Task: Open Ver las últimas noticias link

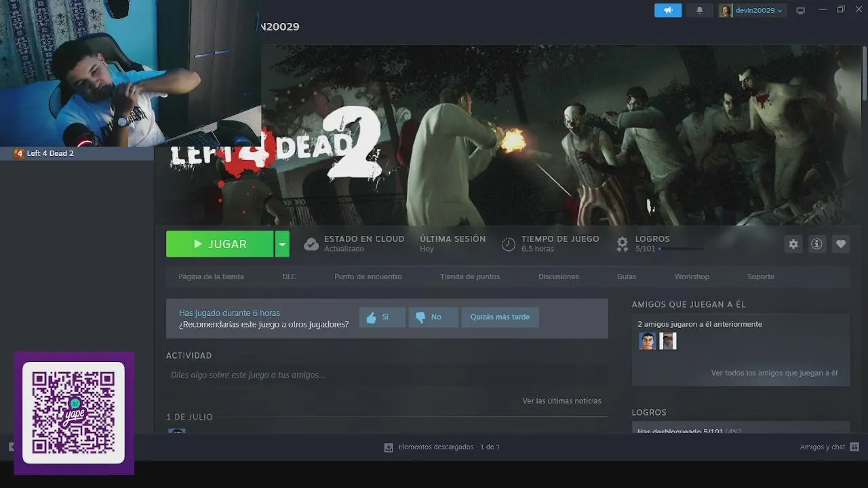Action: click(561, 401)
